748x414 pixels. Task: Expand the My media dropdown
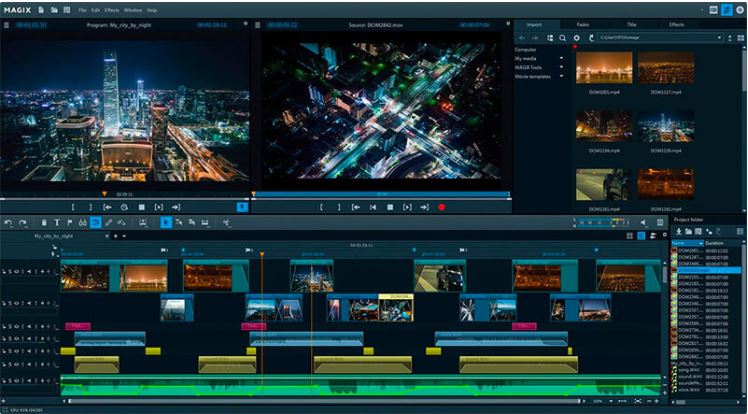pyautogui.click(x=561, y=58)
